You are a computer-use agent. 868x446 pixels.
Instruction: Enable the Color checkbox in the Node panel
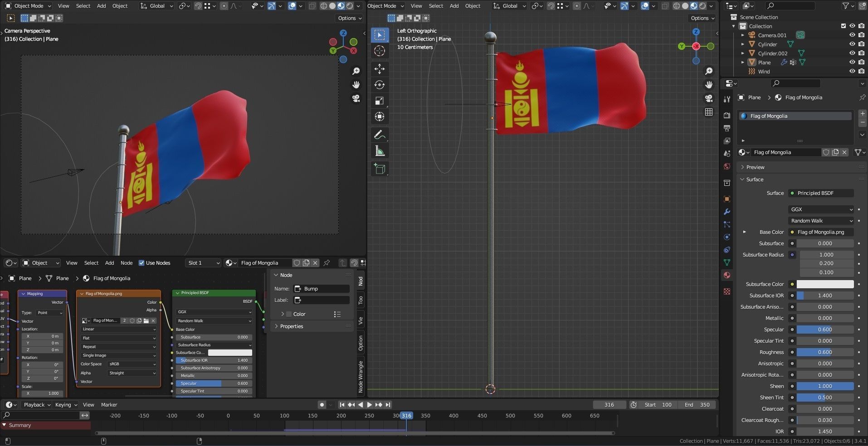[x=289, y=314]
